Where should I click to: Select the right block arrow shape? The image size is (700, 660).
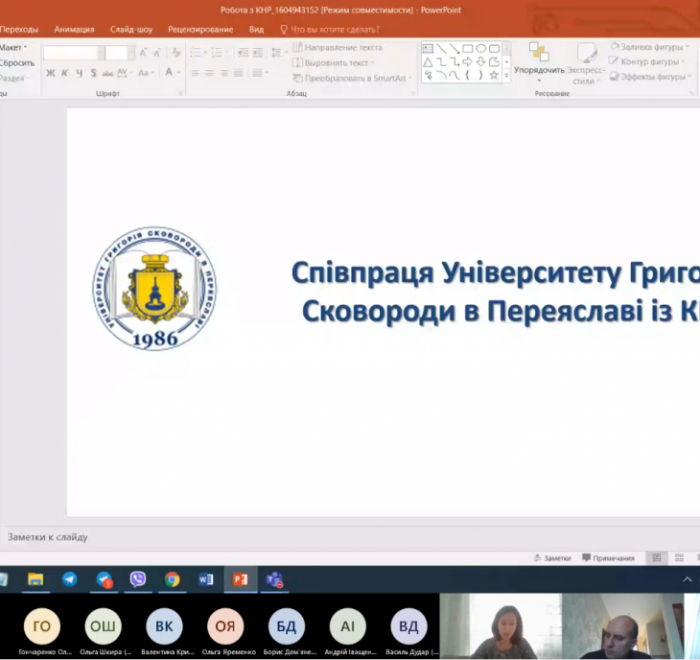pyautogui.click(x=467, y=62)
